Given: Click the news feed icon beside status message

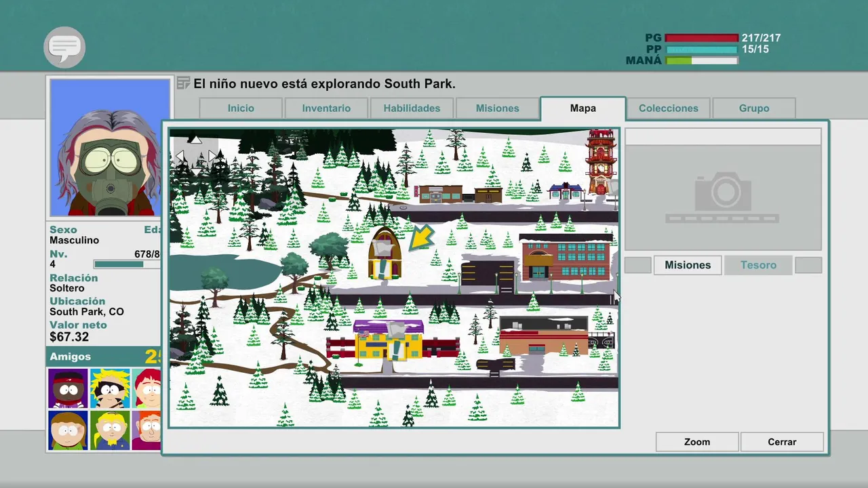Looking at the screenshot, I should point(183,83).
